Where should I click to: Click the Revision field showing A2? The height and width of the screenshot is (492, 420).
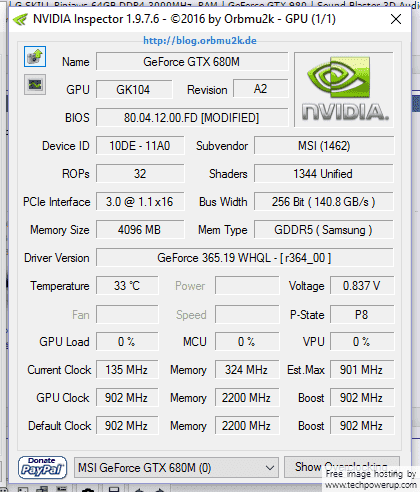pos(261,89)
